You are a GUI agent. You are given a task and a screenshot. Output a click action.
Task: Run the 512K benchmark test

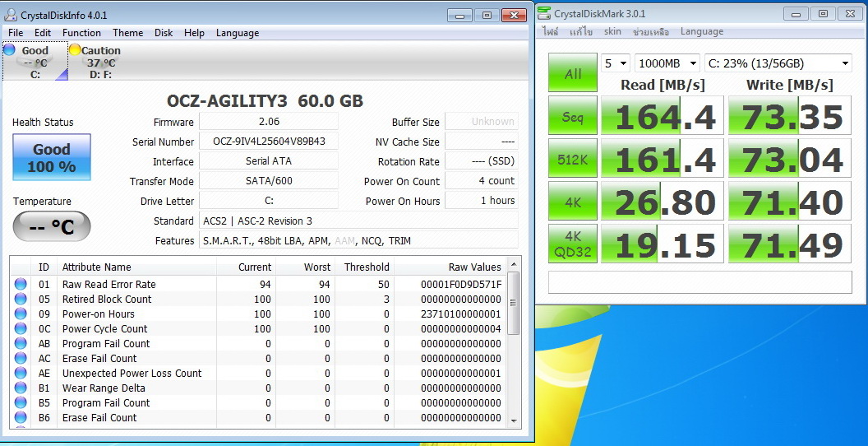coord(573,159)
